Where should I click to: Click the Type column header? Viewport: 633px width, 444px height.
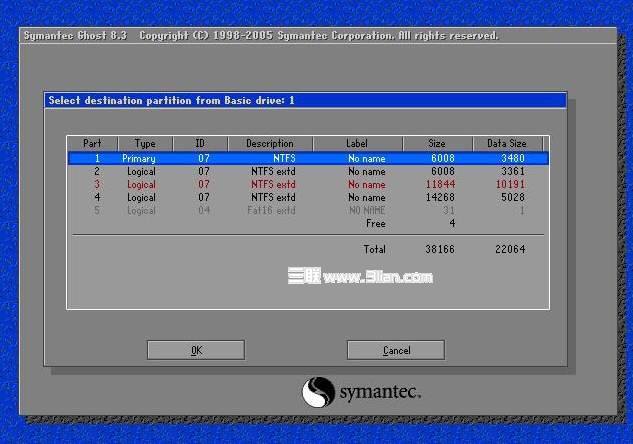pos(145,143)
